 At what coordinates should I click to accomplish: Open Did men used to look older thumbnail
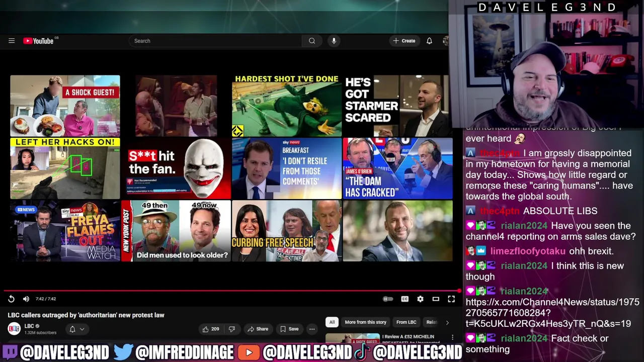tap(176, 231)
